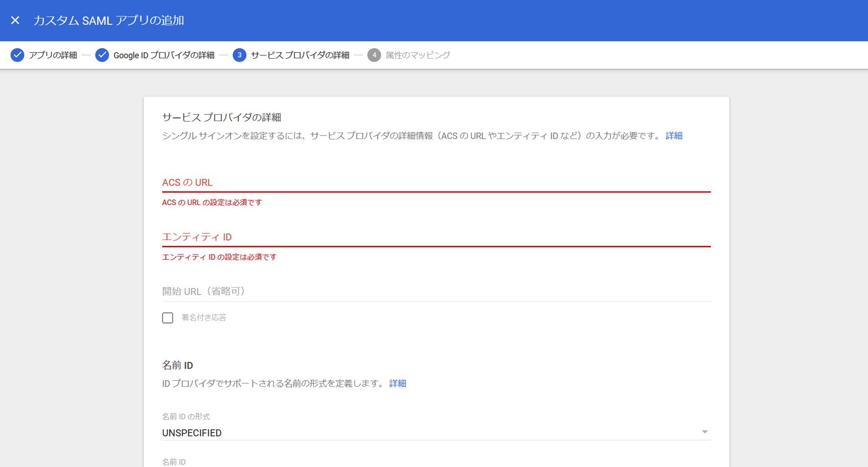Click the Google ID プロバイダの詳細 checkmark icon
Screen dimensions: 868x467
tap(102, 55)
